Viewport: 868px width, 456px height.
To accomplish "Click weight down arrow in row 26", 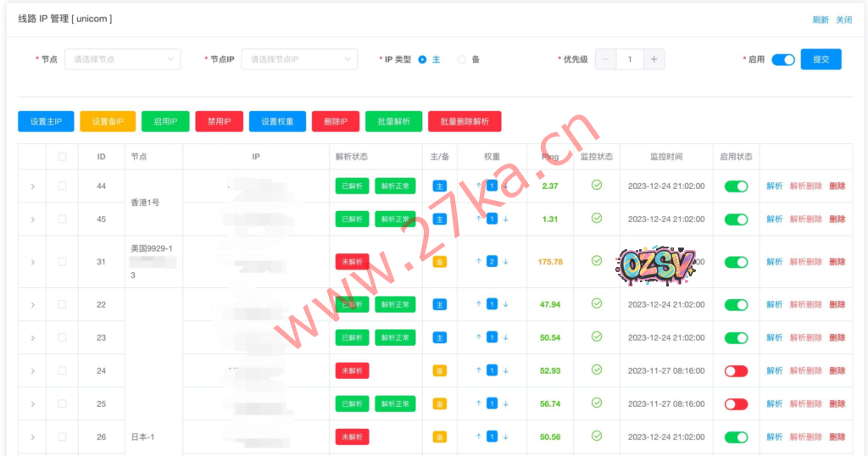I will coord(505,437).
